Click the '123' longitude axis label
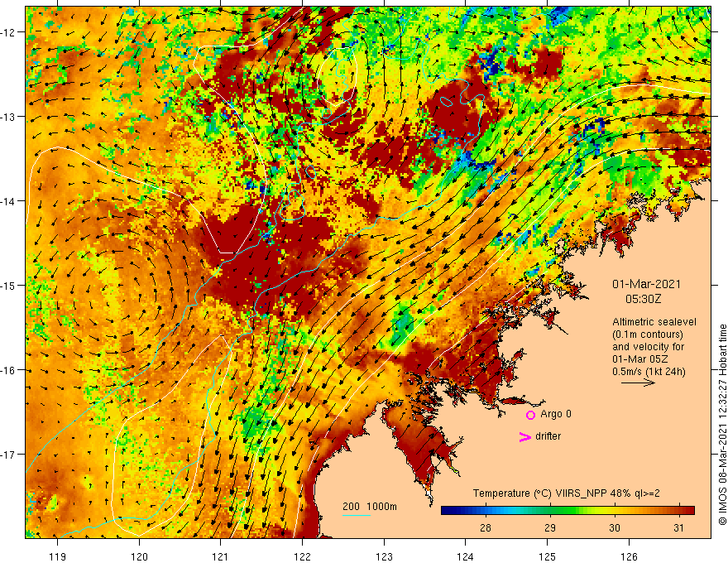728x563 pixels. [384, 556]
